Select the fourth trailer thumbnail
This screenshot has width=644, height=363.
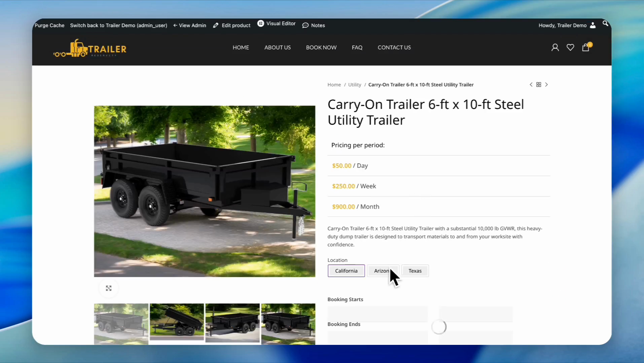288,324
